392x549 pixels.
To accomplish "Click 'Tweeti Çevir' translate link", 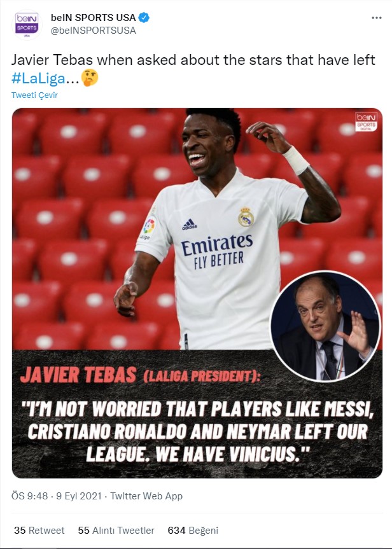I will [x=34, y=95].
